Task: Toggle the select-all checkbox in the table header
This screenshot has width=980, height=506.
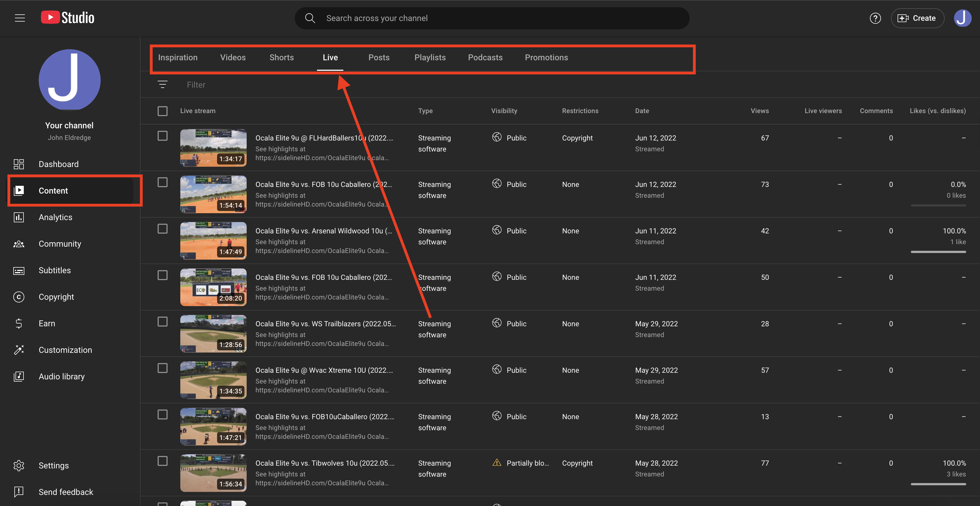Action: click(162, 111)
